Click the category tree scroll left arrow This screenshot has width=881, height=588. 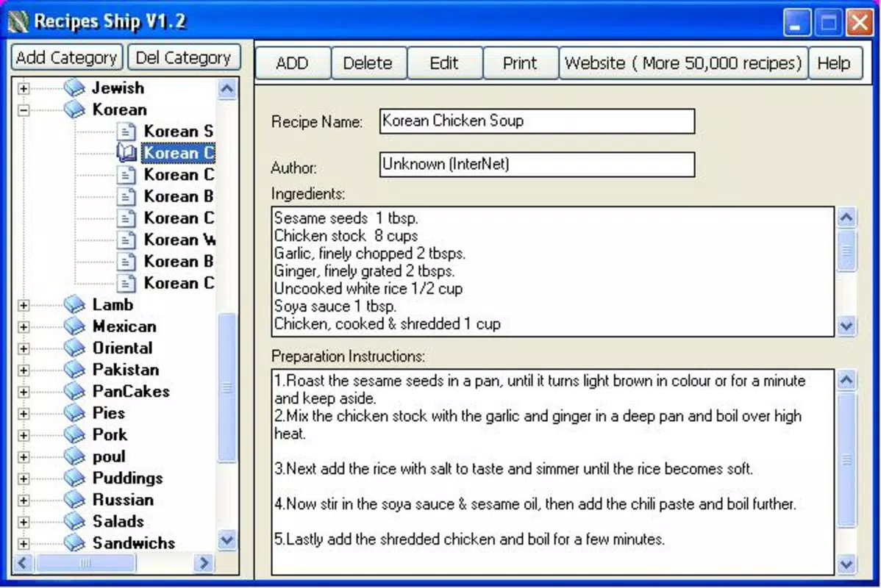point(23,563)
